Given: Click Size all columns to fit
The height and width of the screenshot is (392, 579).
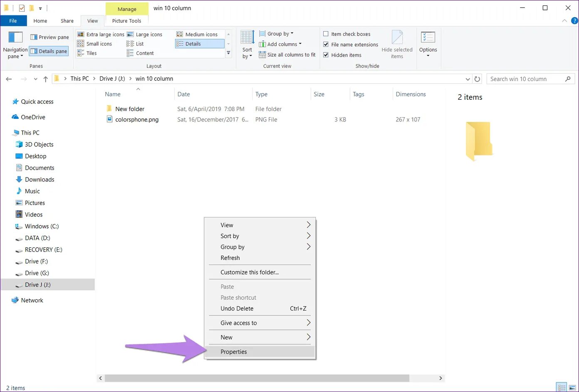Looking at the screenshot, I should click(287, 54).
